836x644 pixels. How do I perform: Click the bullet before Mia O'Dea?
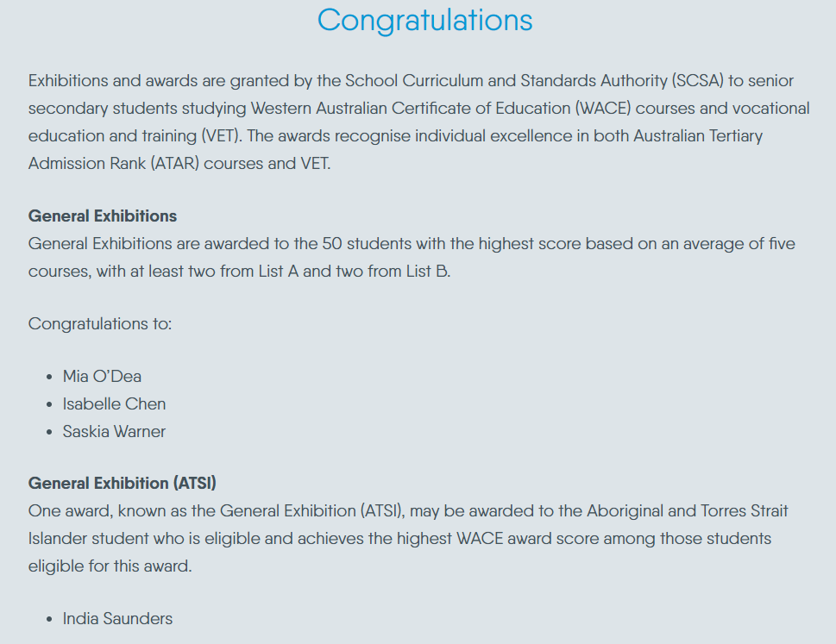point(49,377)
